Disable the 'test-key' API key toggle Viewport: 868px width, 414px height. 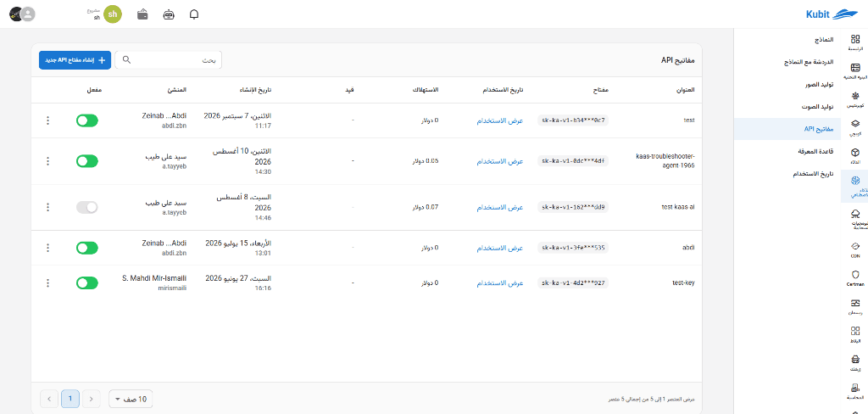click(x=87, y=283)
